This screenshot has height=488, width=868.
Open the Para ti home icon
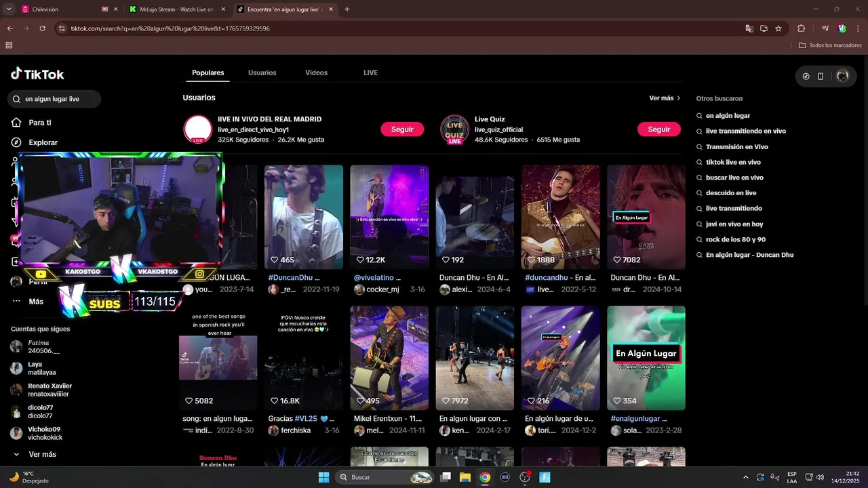[16, 123]
